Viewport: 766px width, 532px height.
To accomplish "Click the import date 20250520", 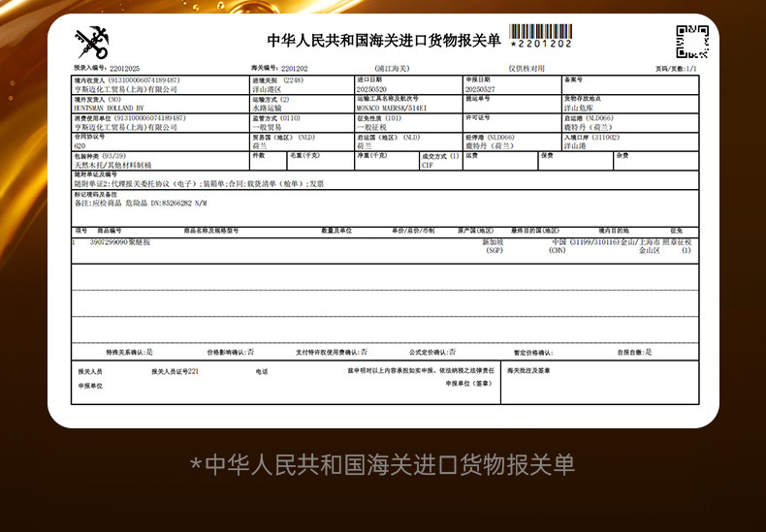I will coord(371,89).
